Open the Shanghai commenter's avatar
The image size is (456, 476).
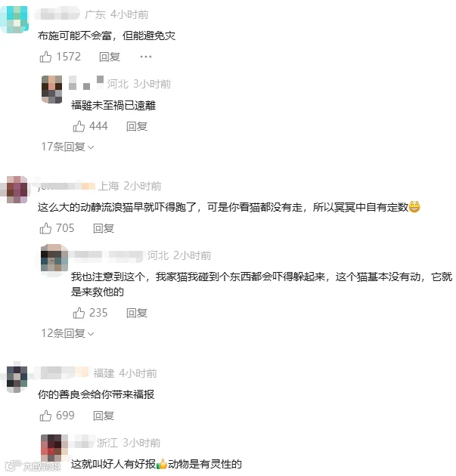pos(14,190)
